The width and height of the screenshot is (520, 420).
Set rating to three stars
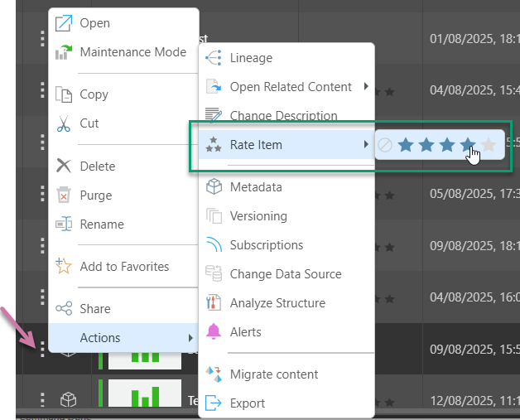point(447,146)
